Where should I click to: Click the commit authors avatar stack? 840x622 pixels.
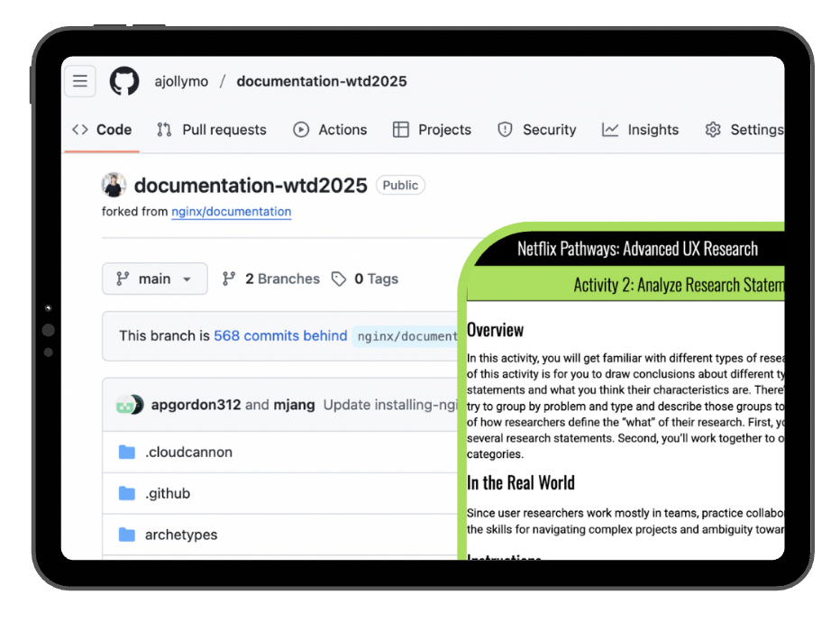tap(130, 405)
